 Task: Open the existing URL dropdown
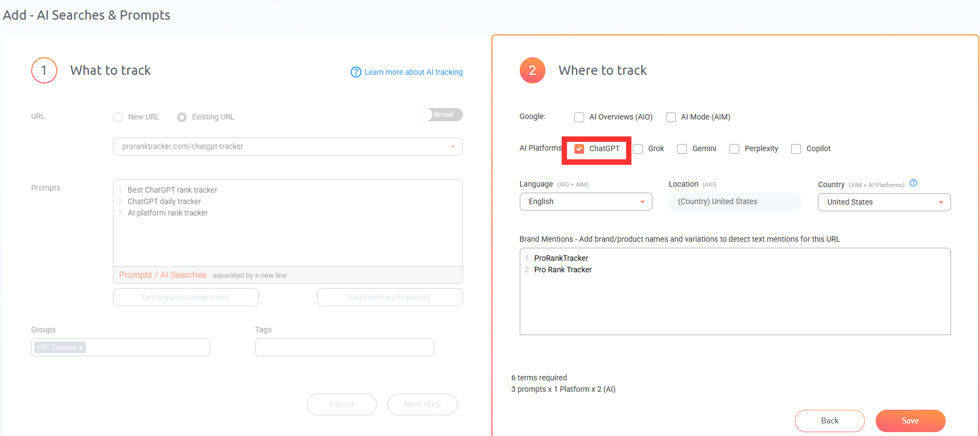point(288,146)
